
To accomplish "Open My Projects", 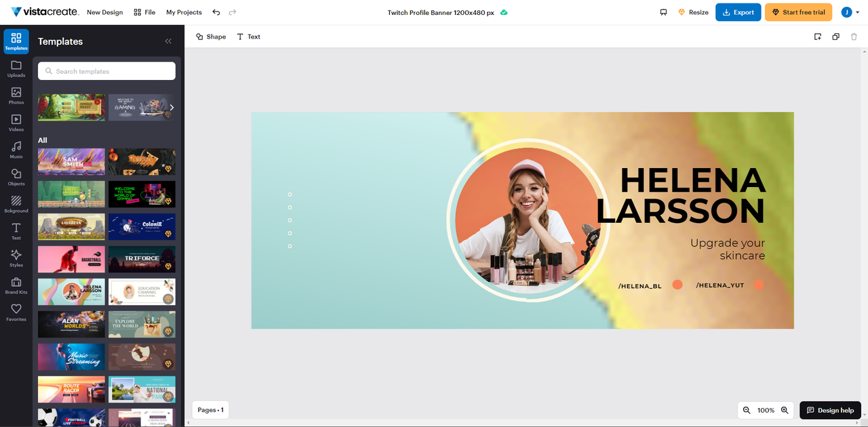I will (184, 12).
